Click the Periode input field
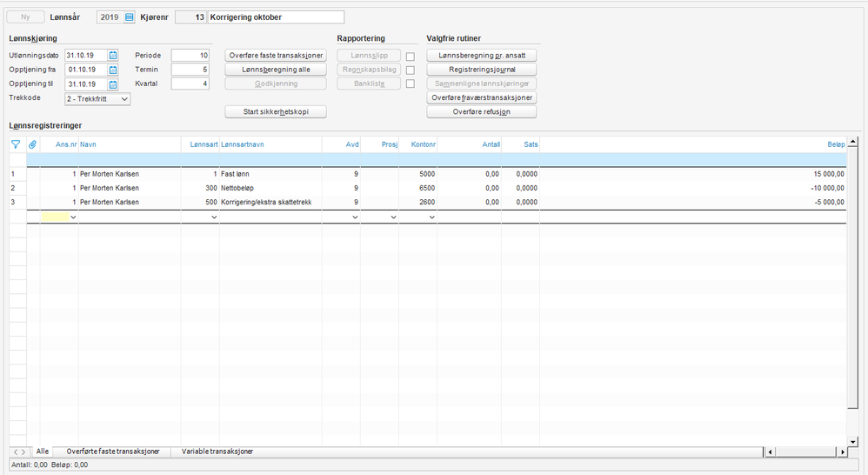This screenshot has width=868, height=475. click(190, 56)
